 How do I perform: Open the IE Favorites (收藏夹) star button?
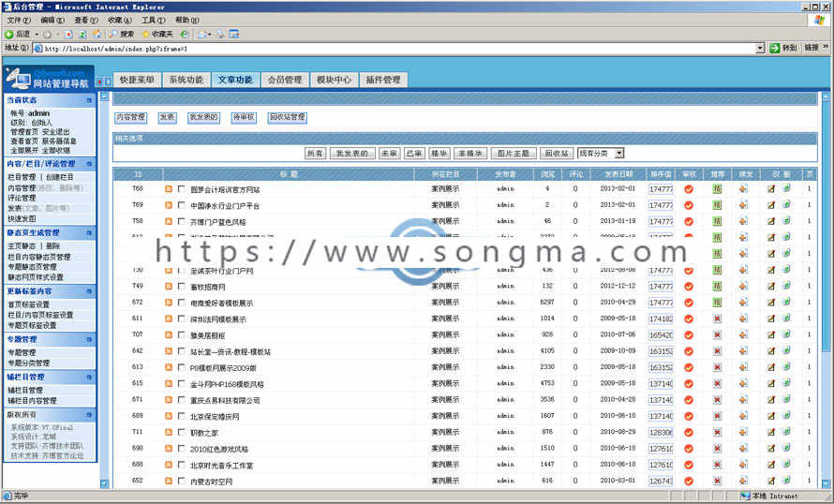(x=156, y=34)
